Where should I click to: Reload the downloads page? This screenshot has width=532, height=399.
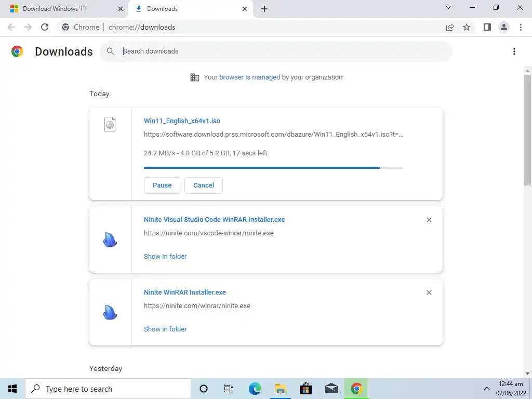[x=45, y=27]
